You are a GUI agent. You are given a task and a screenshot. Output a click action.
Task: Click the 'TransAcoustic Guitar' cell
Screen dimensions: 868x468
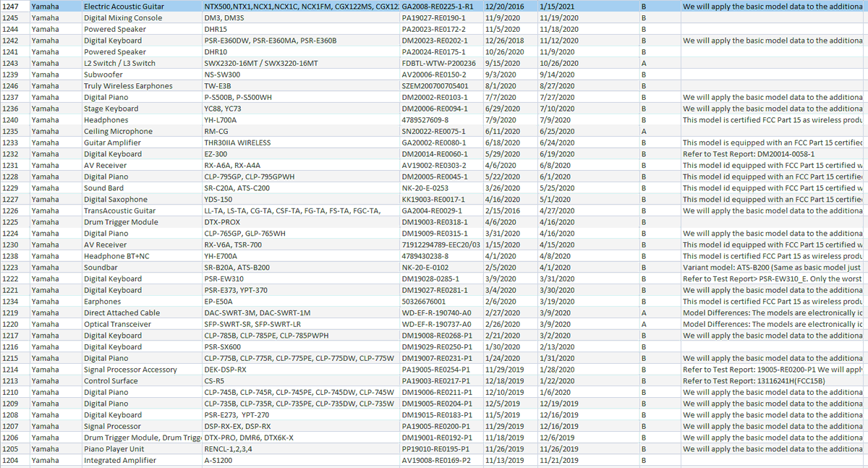(x=141, y=210)
